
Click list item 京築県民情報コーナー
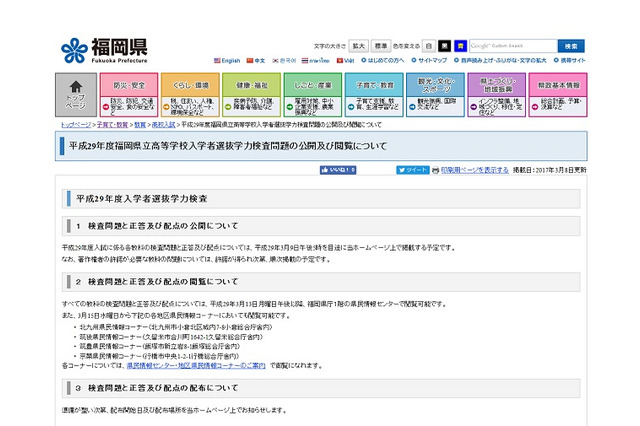159,356
